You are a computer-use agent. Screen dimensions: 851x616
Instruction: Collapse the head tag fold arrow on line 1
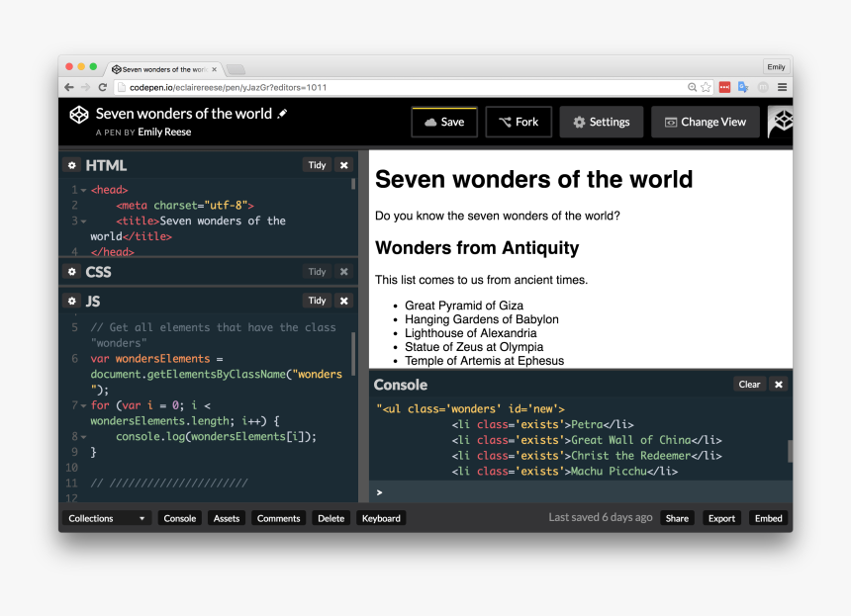83,190
